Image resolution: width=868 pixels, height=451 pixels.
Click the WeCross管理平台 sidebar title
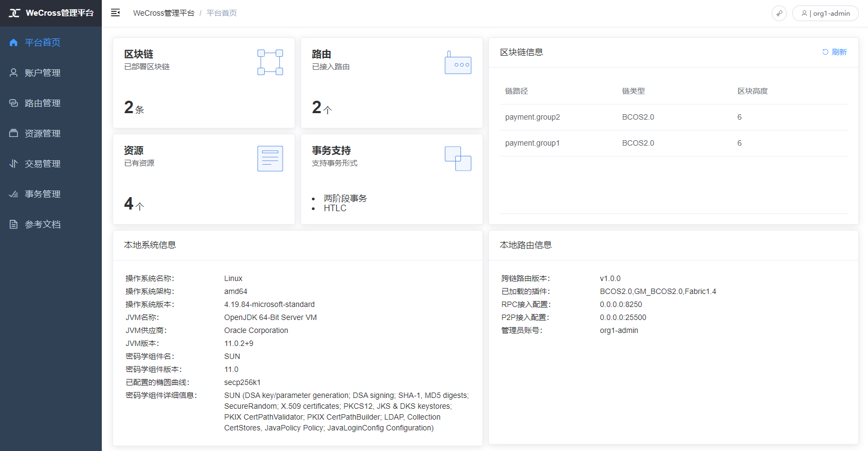[60, 13]
